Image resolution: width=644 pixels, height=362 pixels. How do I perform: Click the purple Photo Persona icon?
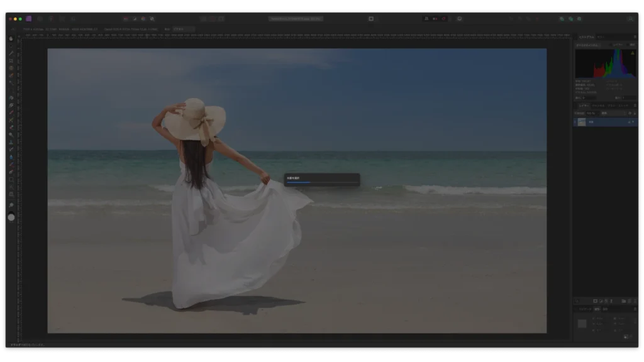point(29,19)
